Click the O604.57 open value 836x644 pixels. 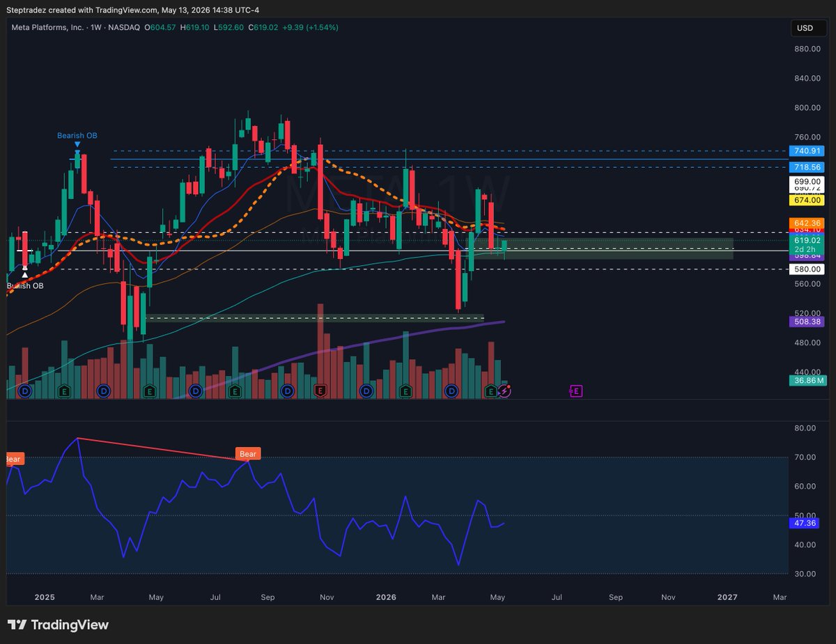[x=161, y=27]
